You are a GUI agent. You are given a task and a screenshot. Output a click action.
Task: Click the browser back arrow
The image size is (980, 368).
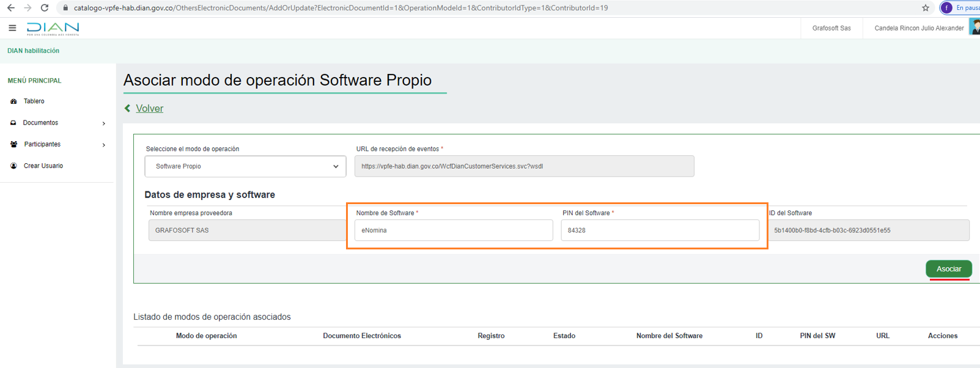coord(10,8)
